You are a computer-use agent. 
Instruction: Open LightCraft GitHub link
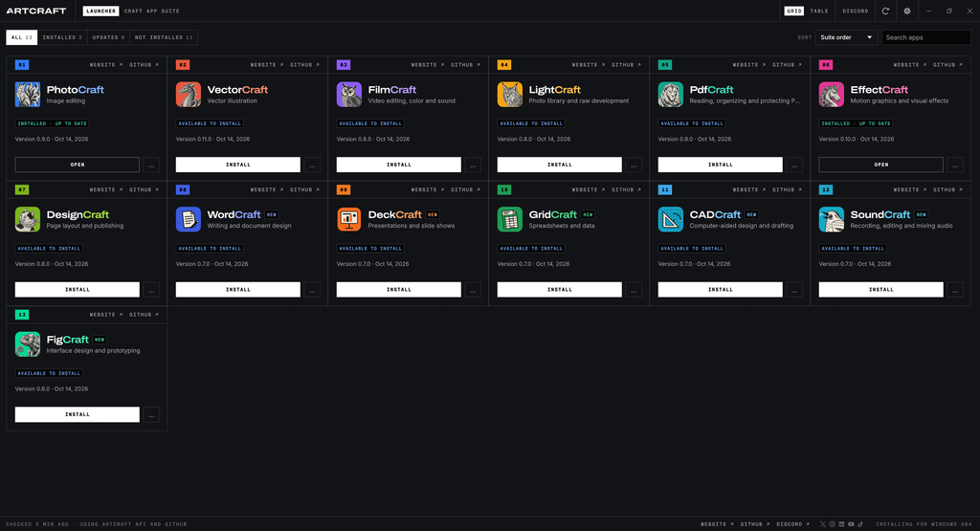click(x=626, y=65)
